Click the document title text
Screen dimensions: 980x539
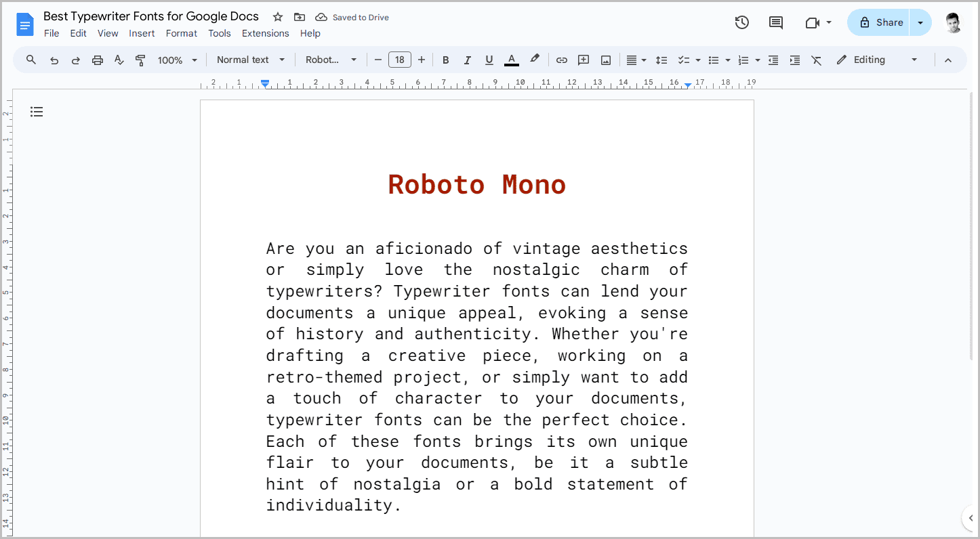151,16
